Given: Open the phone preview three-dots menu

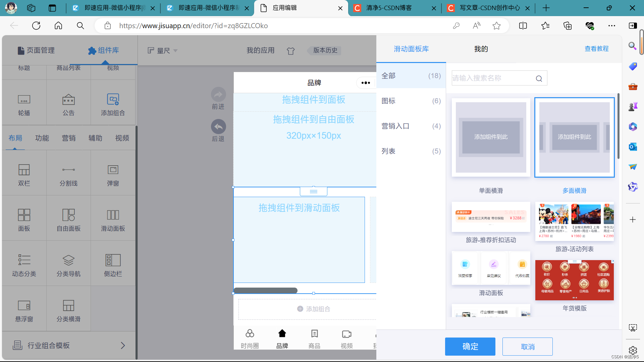Looking at the screenshot, I should (x=366, y=83).
